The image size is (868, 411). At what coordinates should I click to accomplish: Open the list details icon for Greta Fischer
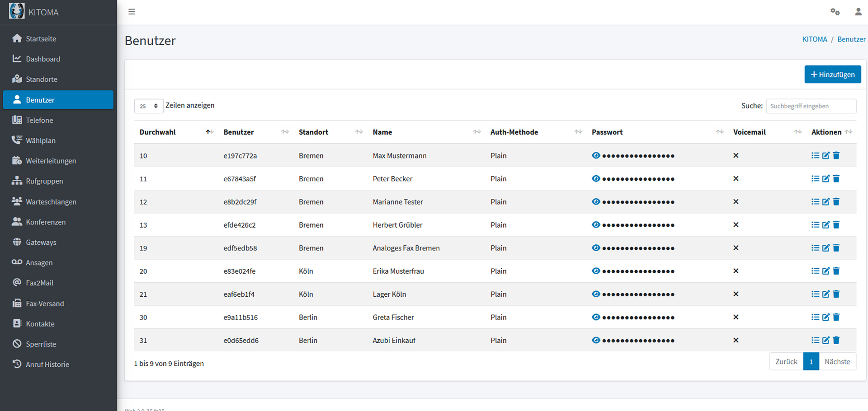pyautogui.click(x=815, y=317)
